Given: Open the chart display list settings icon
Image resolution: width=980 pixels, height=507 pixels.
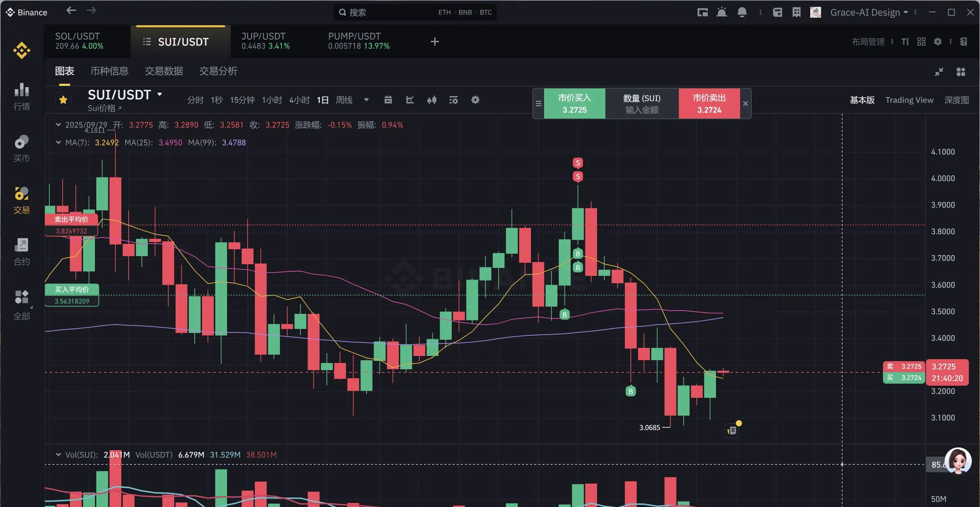Looking at the screenshot, I should click(453, 100).
